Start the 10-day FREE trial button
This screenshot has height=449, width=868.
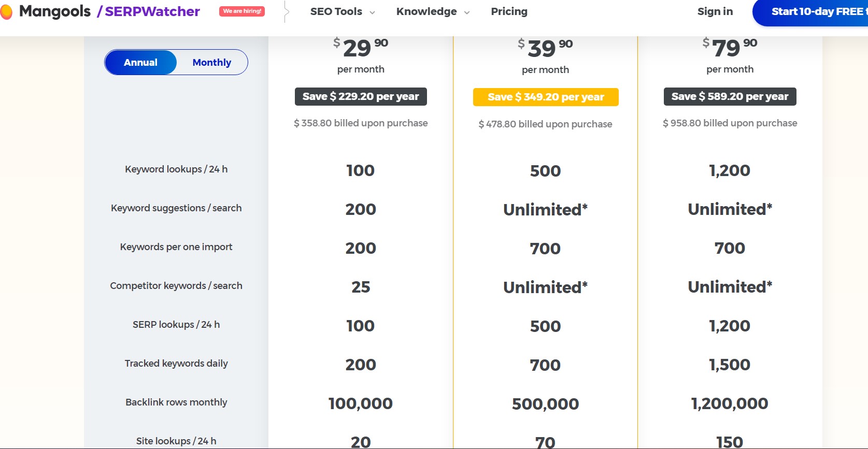(810, 12)
